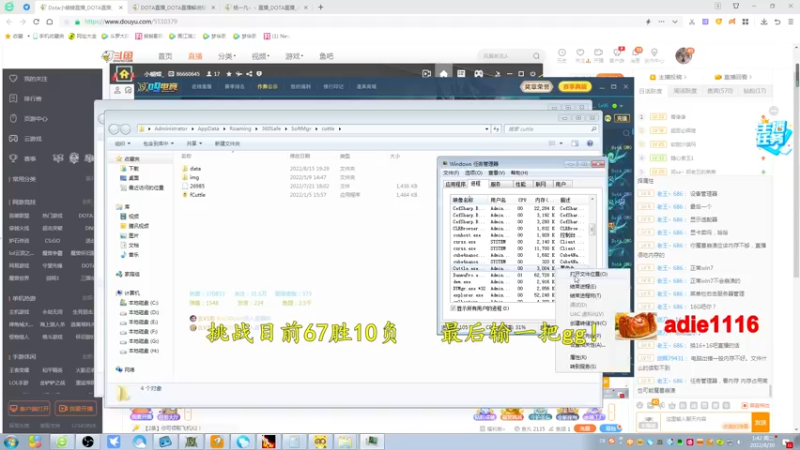Image resolution: width=800 pixels, height=450 pixels.
Task: Expand 游戏 dropdown in Douyu nav
Action: [x=294, y=56]
